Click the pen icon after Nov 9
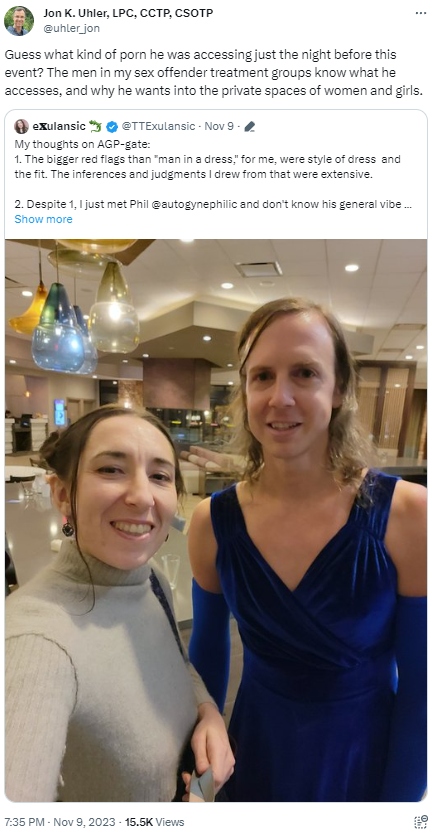This screenshot has width=438, height=830. click(250, 127)
